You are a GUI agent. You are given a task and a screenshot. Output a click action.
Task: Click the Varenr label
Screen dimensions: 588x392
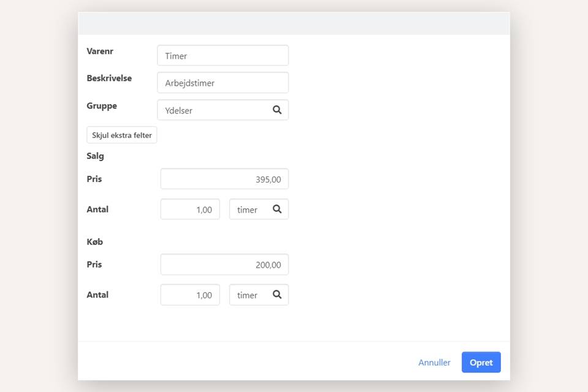tap(100, 51)
